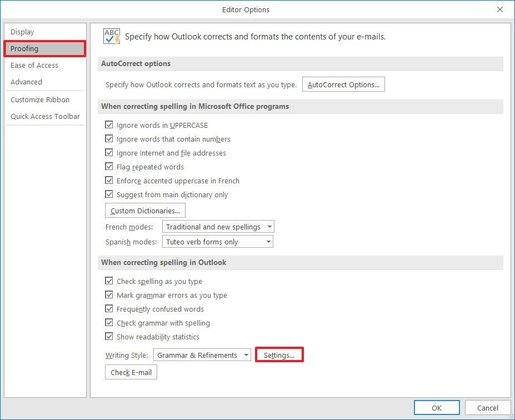Dismiss the dialog with Cancel
This screenshot has height=420, width=515.
[487, 407]
